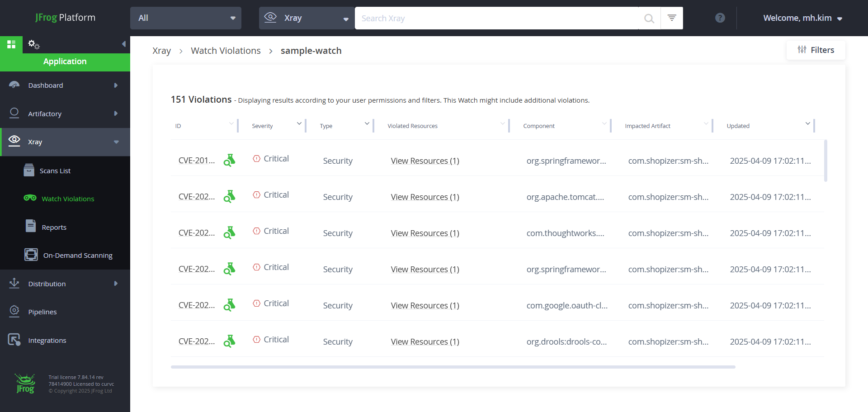This screenshot has height=412, width=868.
Task: Go to the Watch Violations breadcrumb
Action: coord(226,51)
